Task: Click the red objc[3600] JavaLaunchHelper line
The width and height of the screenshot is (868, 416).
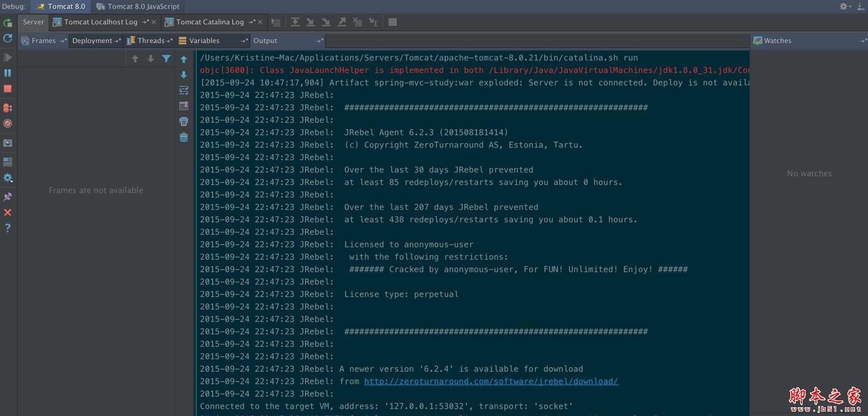Action: pyautogui.click(x=474, y=70)
